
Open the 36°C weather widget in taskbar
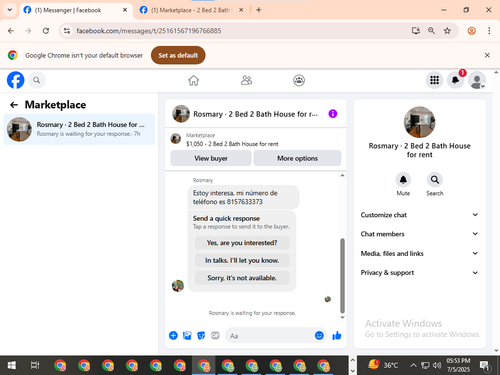[383, 365]
